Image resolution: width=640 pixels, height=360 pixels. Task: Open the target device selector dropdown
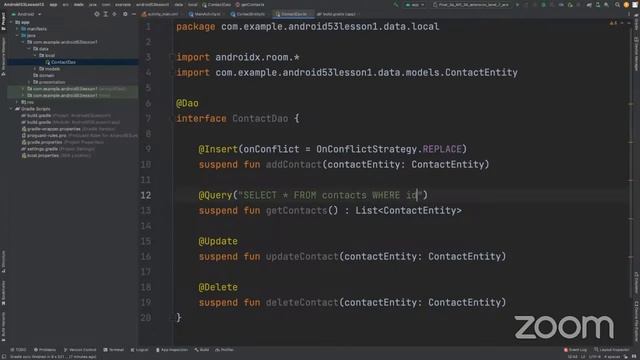tap(471, 5)
